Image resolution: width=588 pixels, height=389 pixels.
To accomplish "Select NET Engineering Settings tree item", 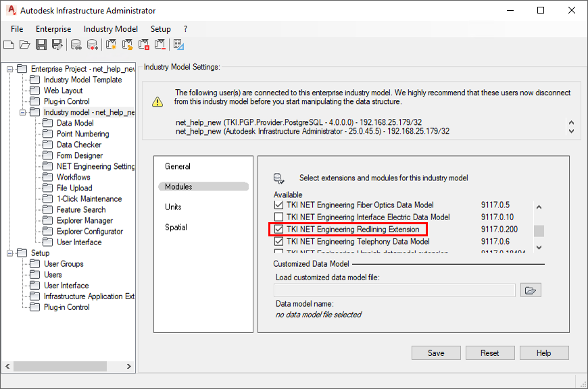I will pyautogui.click(x=95, y=166).
